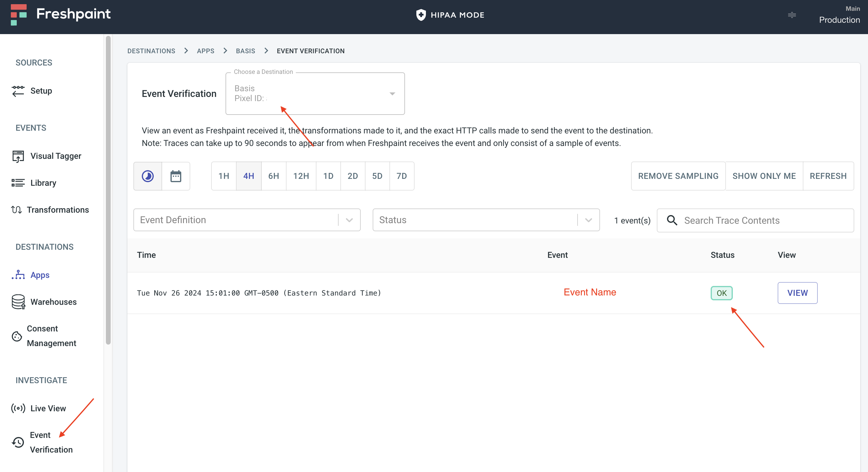
Task: Click the search magnifier icon
Action: pos(672,220)
